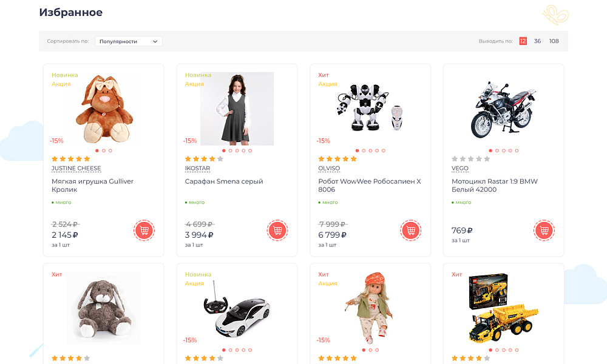
Task: Open product title Сарафан Smena серый
Action: pos(224,181)
